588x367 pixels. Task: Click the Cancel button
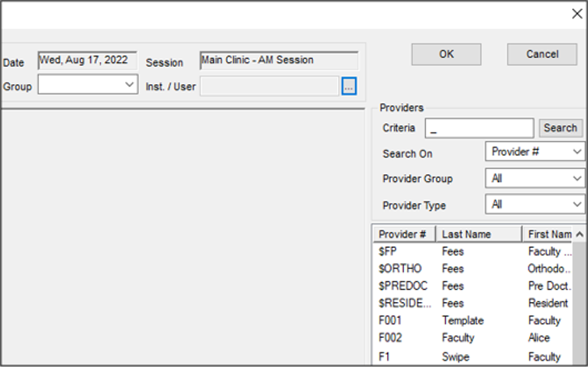(541, 54)
